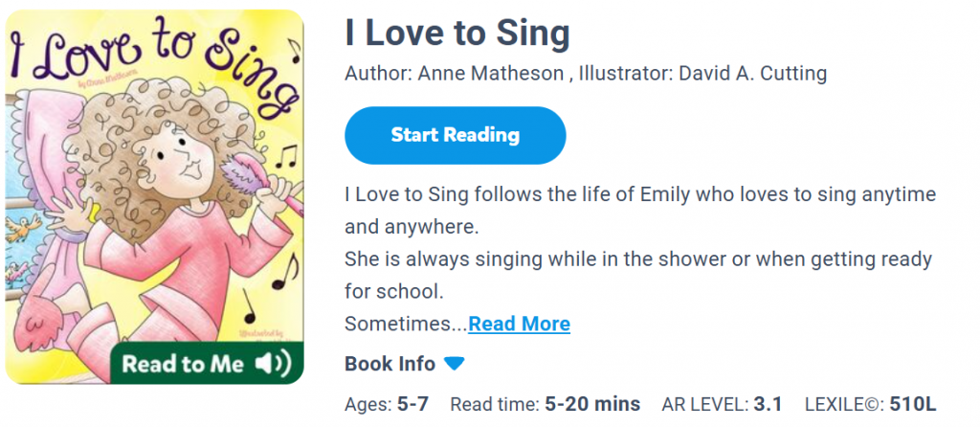Click the speaker icon on the cover badge
980x427 pixels.
point(272,364)
